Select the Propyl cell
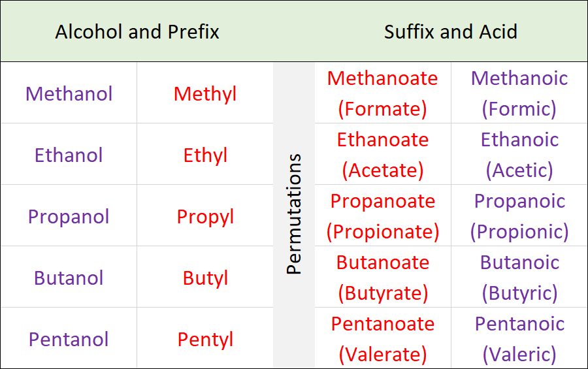The image size is (588, 369). tap(205, 216)
